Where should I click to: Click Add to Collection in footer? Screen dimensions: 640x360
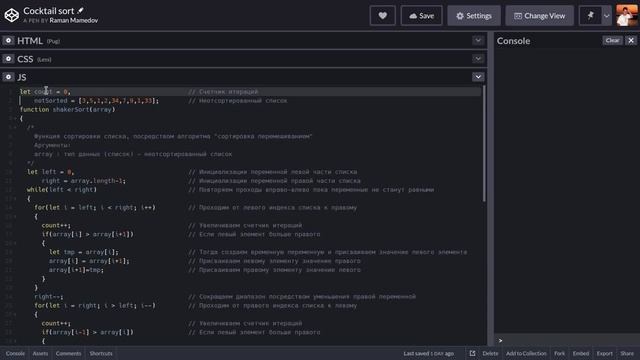[x=526, y=353]
